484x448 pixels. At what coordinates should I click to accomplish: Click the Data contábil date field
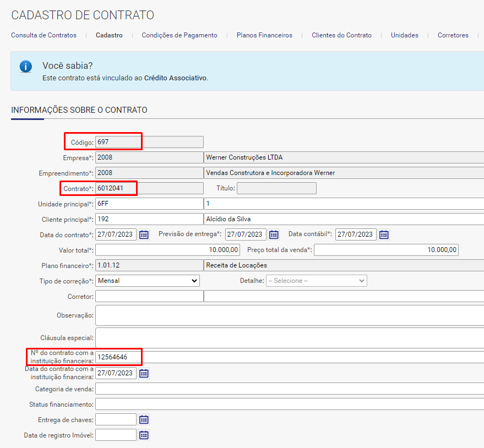click(356, 234)
